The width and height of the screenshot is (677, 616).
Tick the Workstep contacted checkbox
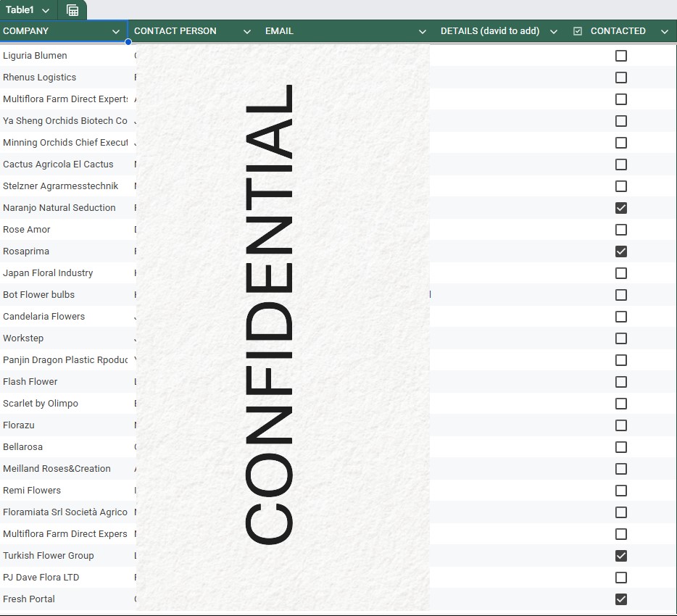(621, 338)
